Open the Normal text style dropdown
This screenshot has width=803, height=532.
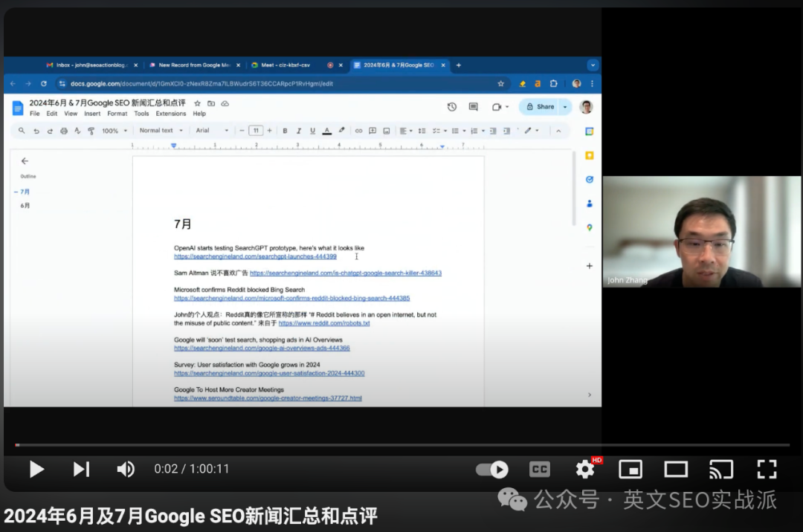click(161, 131)
